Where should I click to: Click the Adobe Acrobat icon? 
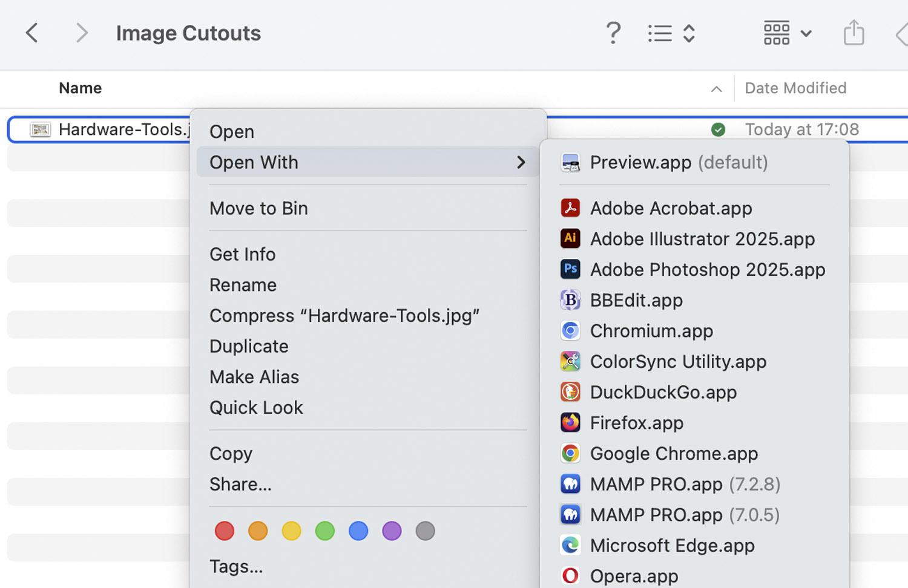570,208
